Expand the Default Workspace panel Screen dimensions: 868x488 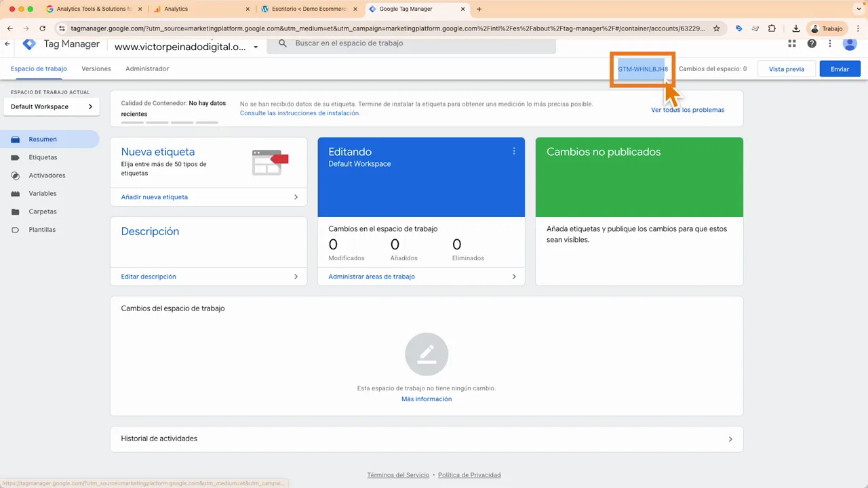pyautogui.click(x=89, y=106)
